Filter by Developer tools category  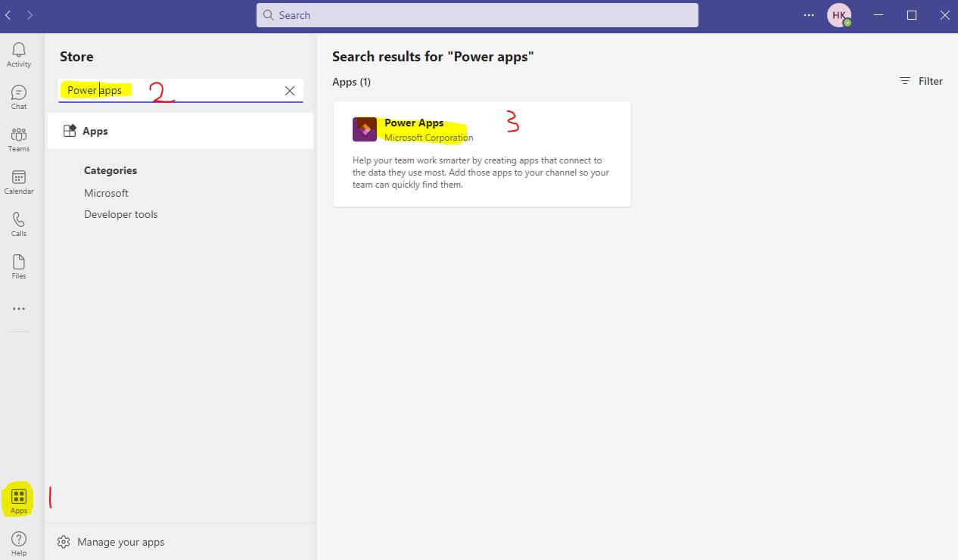click(x=120, y=214)
